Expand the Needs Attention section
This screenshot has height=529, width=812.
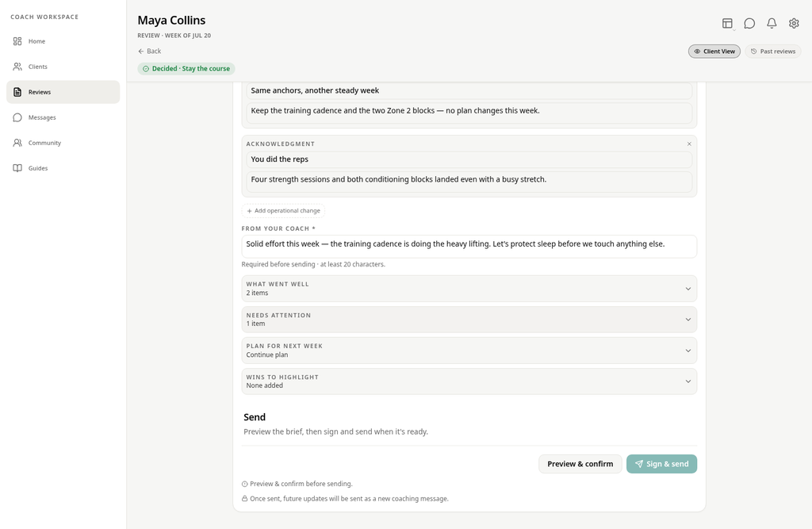click(469, 320)
